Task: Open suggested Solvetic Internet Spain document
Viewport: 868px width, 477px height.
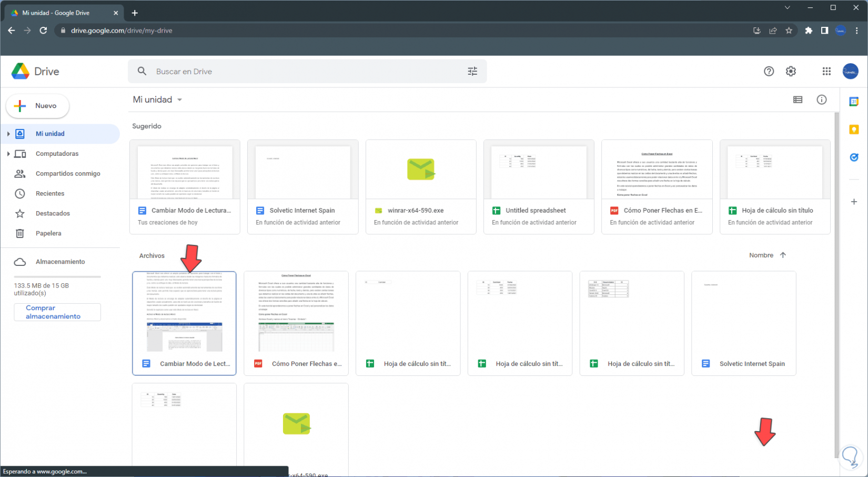Action: tap(302, 187)
